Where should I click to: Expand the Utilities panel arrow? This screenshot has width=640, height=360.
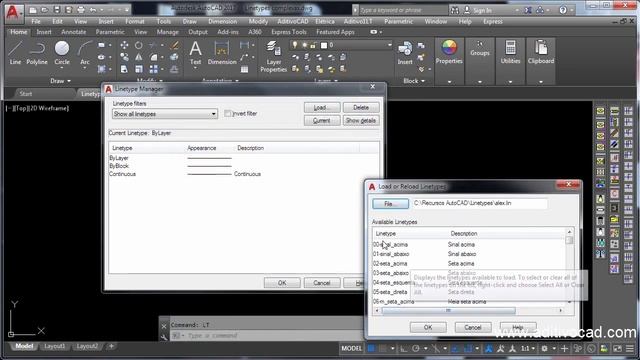pyautogui.click(x=510, y=82)
